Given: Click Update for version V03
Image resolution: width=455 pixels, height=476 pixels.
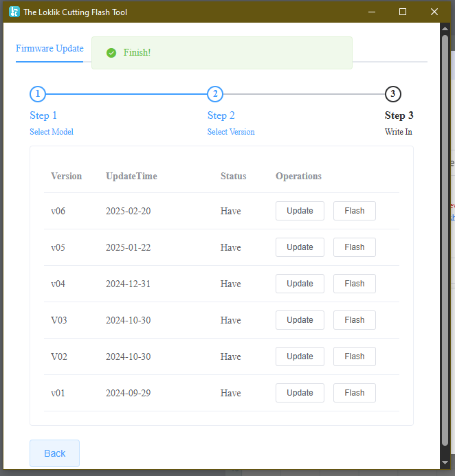Looking at the screenshot, I should [300, 320].
